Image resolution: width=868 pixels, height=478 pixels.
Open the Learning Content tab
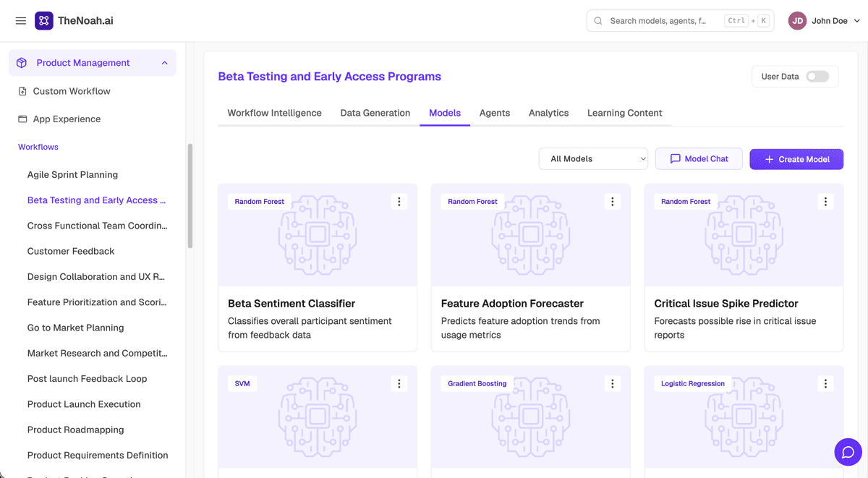tap(625, 113)
